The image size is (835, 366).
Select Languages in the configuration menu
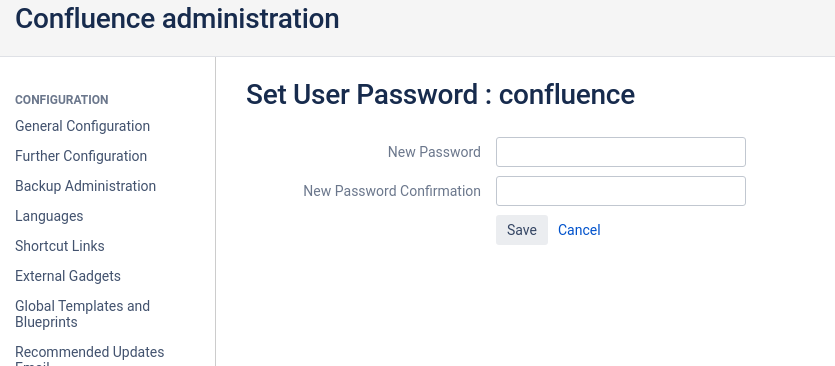(x=49, y=216)
